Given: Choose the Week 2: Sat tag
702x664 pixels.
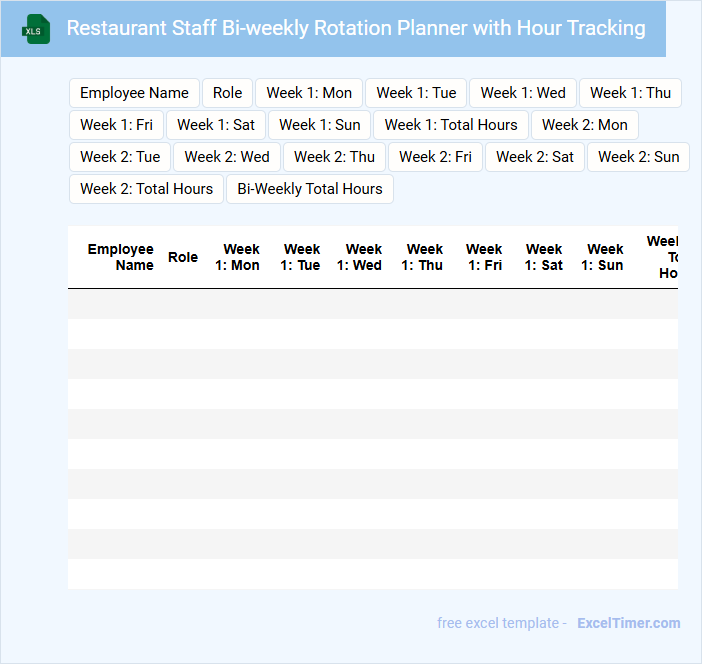Looking at the screenshot, I should coord(535,157).
